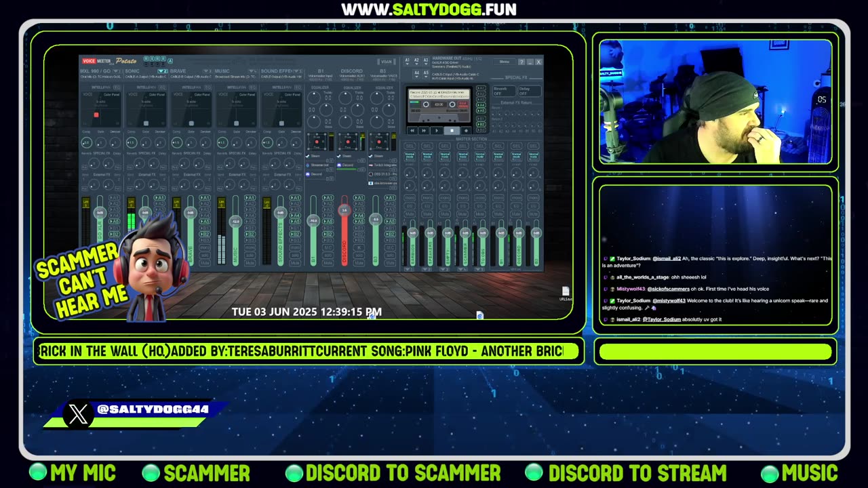The height and width of the screenshot is (488, 868).
Task: Stop the cassette recorder
Action: click(x=452, y=130)
